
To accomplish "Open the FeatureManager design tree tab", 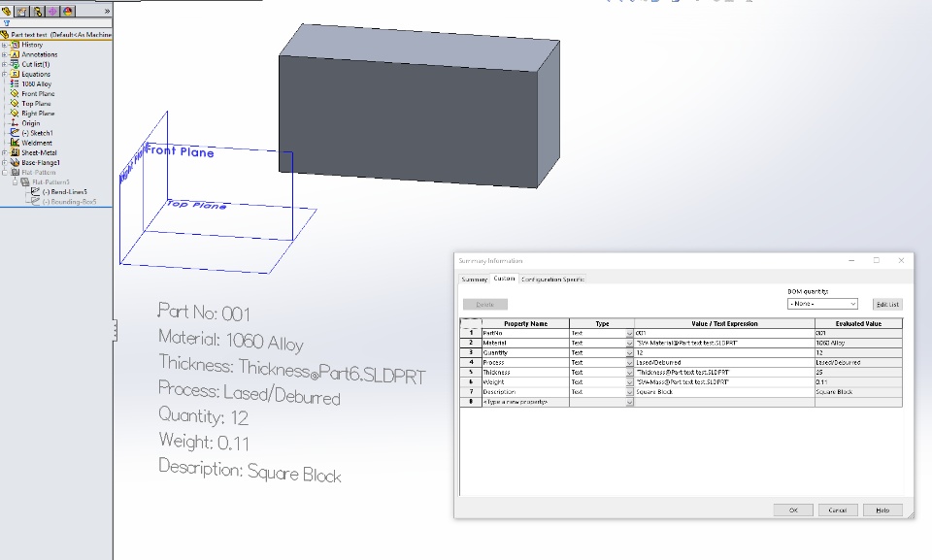I will [7, 12].
